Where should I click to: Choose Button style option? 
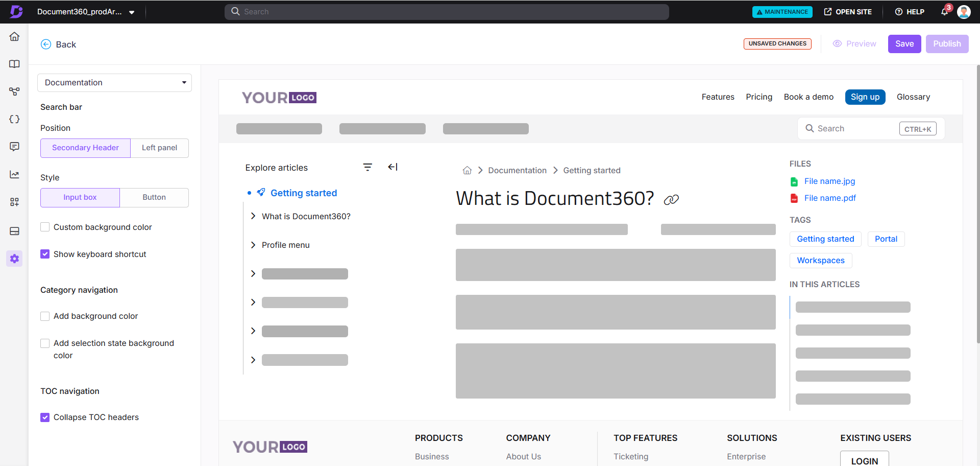(154, 197)
